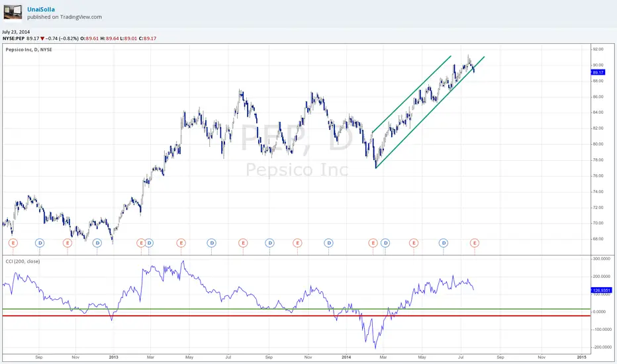Select the upper green channel trendline
Image resolution: width=617 pixels, height=364 pixels.
[412, 94]
